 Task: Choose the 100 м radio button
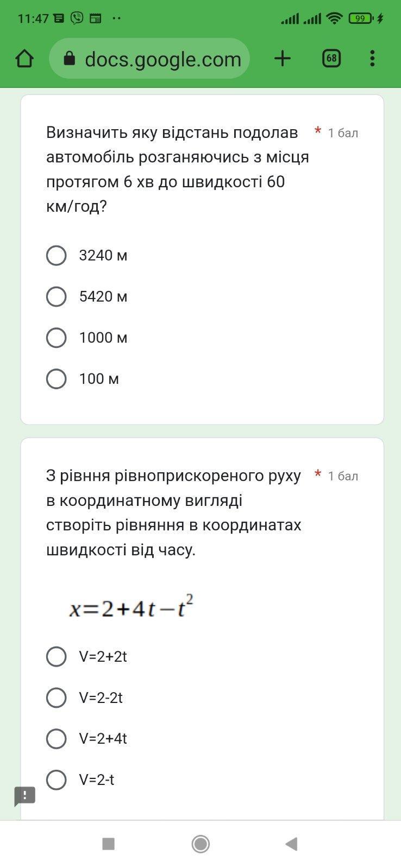(x=57, y=379)
